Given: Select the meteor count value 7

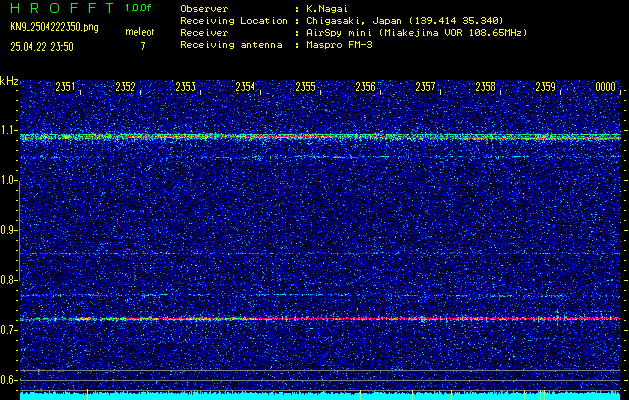Looking at the screenshot, I should pos(143,46).
